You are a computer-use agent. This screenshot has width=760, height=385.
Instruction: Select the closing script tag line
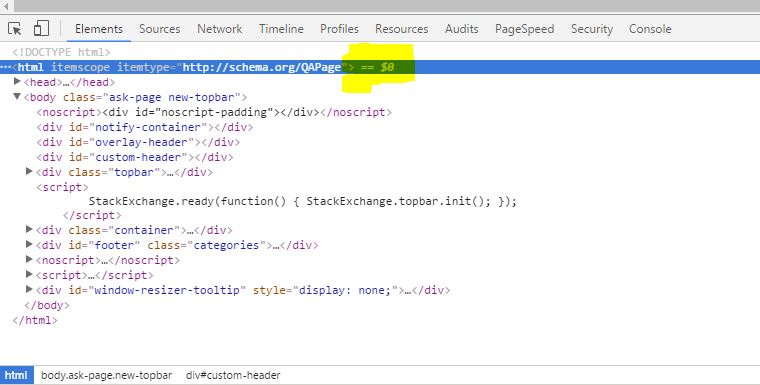(92, 215)
